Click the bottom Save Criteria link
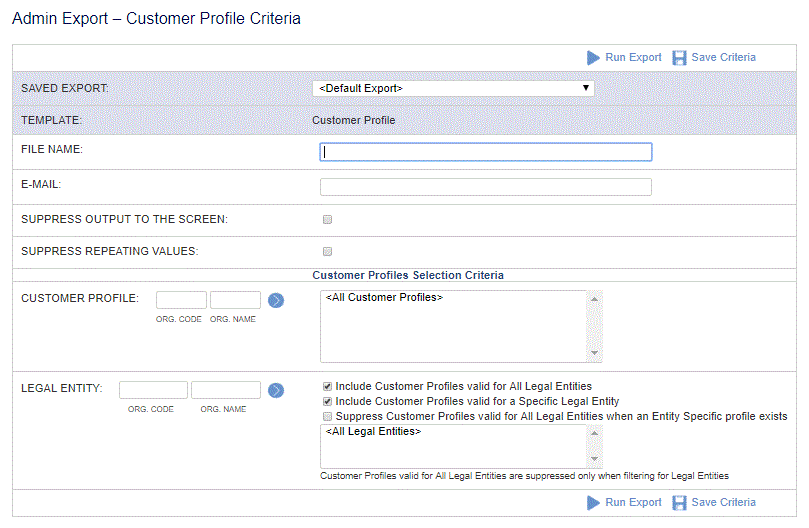Screen dimensions: 809x528 coord(723,502)
